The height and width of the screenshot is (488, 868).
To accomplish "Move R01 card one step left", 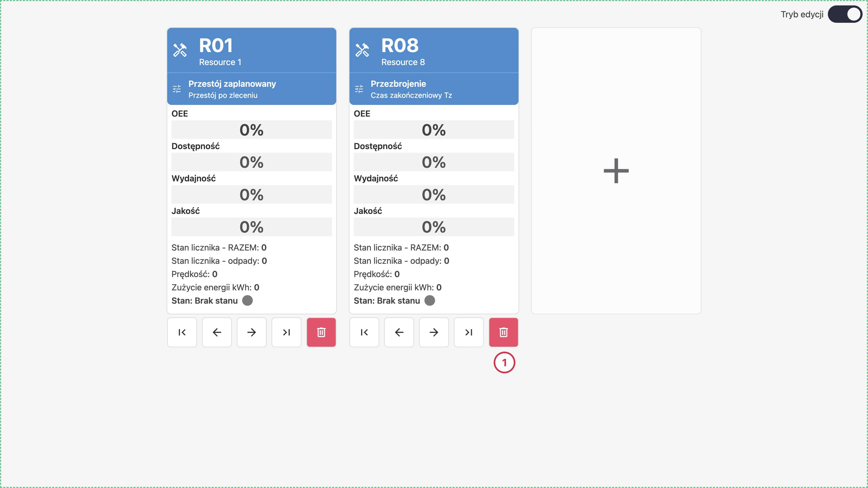I will click(x=217, y=332).
